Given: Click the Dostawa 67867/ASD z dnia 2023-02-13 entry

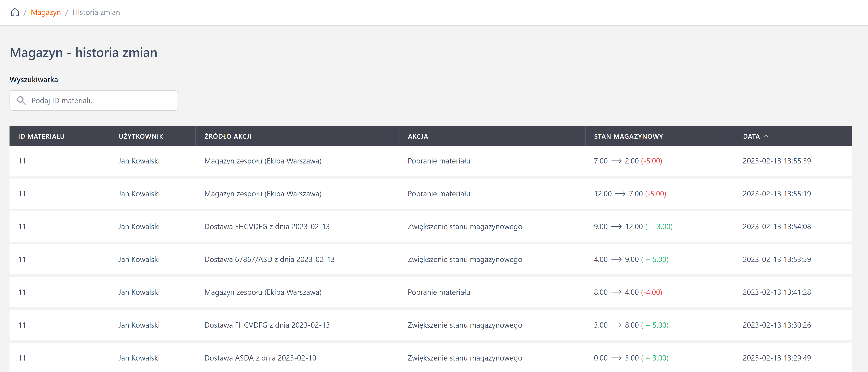Looking at the screenshot, I should [x=269, y=259].
